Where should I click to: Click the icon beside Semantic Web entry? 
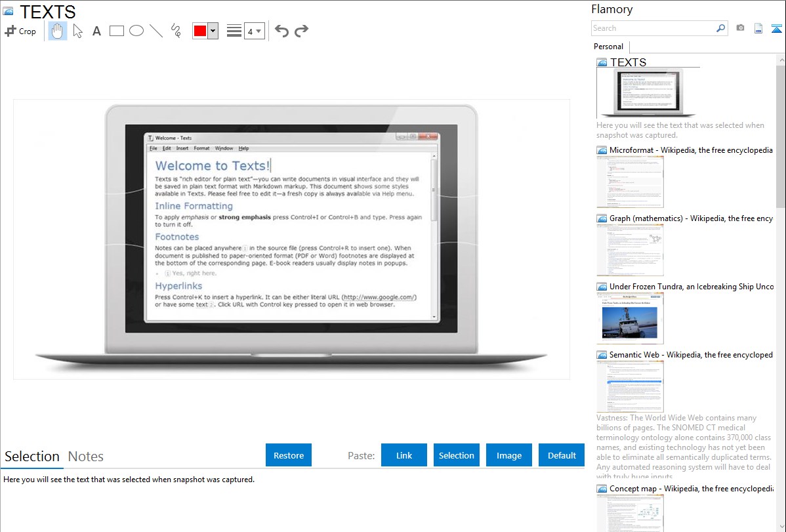(602, 355)
